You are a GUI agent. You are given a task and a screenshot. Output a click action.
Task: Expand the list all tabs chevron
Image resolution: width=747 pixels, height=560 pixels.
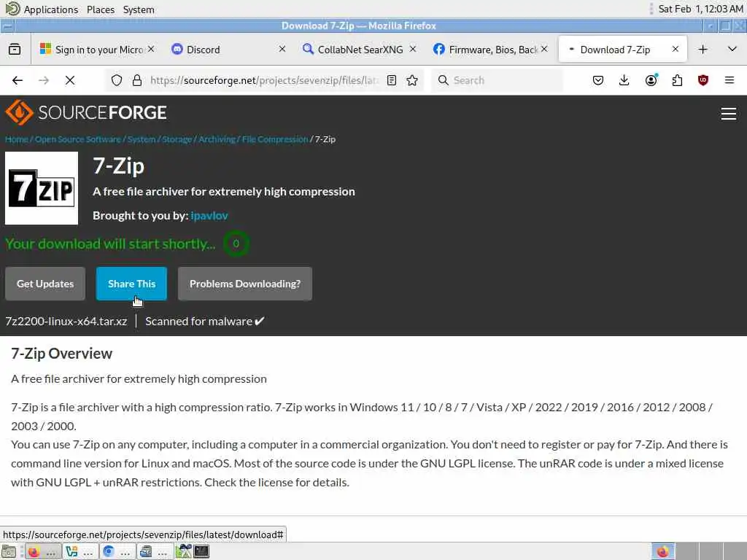[x=732, y=49]
